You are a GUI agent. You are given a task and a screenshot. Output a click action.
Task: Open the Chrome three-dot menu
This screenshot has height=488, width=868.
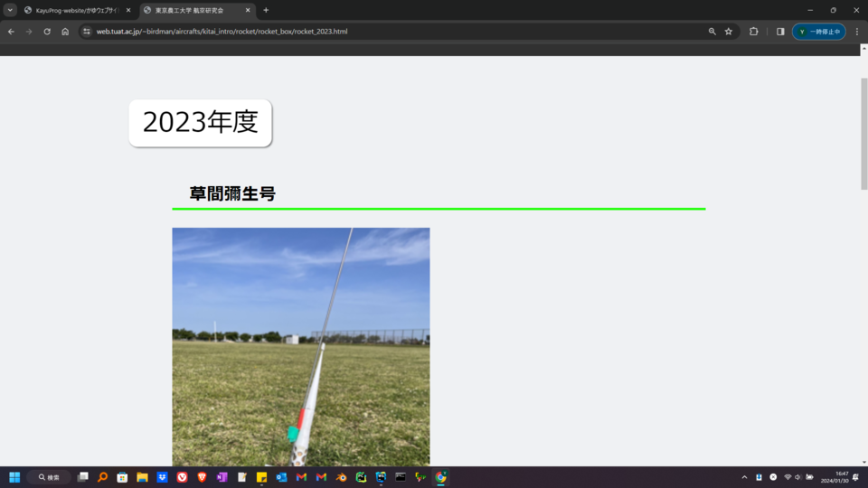[857, 32]
